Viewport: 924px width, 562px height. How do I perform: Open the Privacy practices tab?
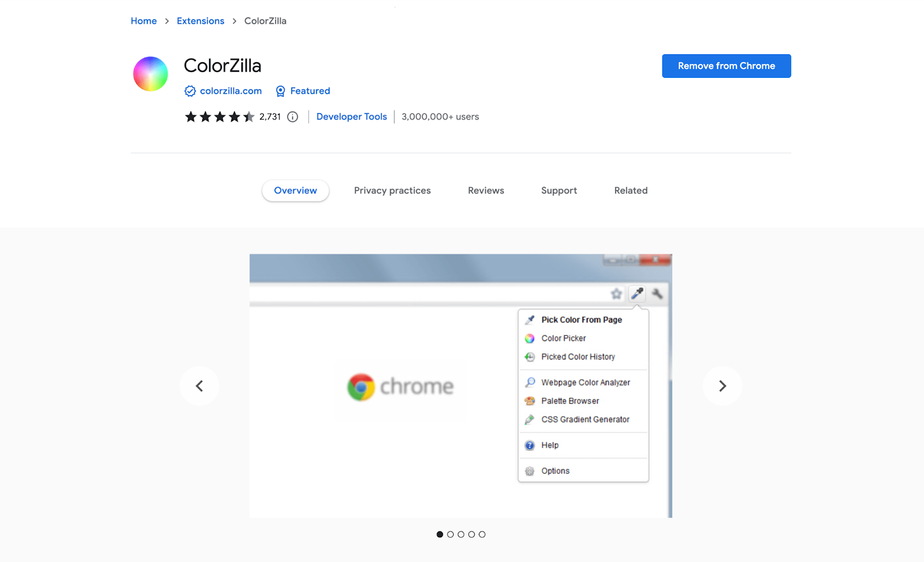(393, 190)
